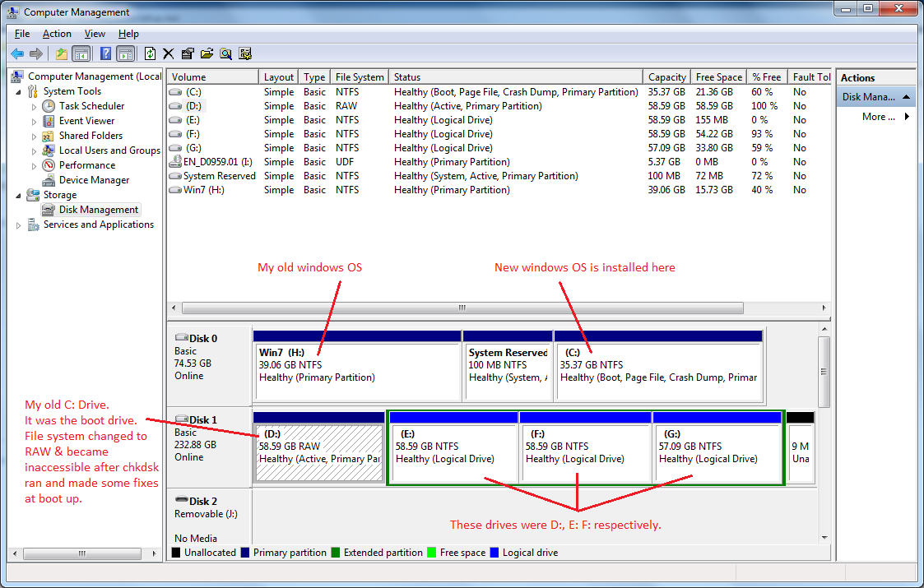This screenshot has height=588, width=924.
Task: Click the Device Manager icon in tree
Action: point(49,180)
